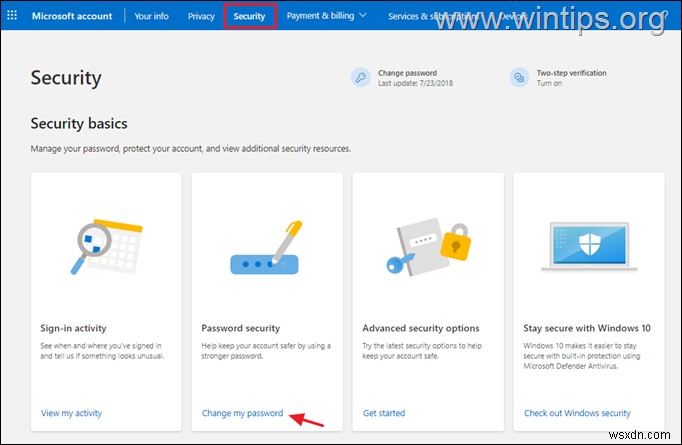Click Get started link
This screenshot has width=682, height=445.
coord(383,413)
